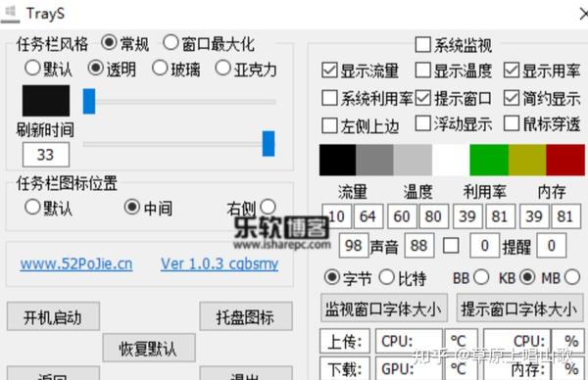588x380 pixels.
Task: Click the TrayS title bar app icon
Action: (x=10, y=13)
